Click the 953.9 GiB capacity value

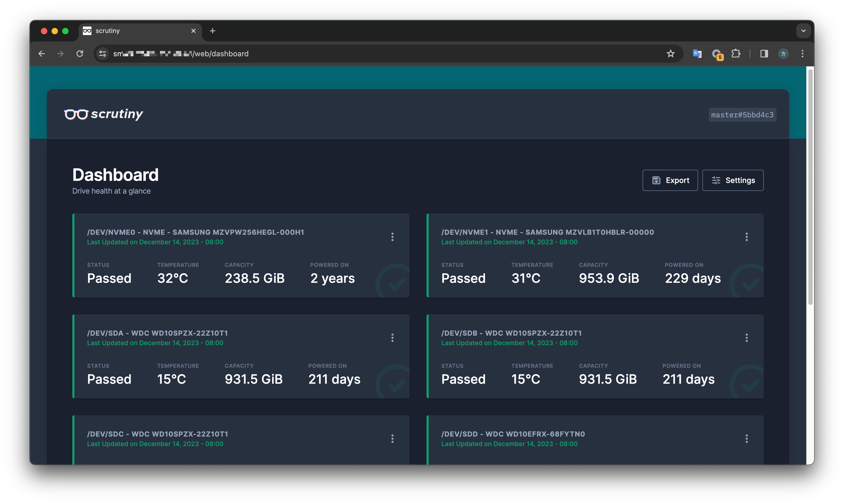click(609, 278)
